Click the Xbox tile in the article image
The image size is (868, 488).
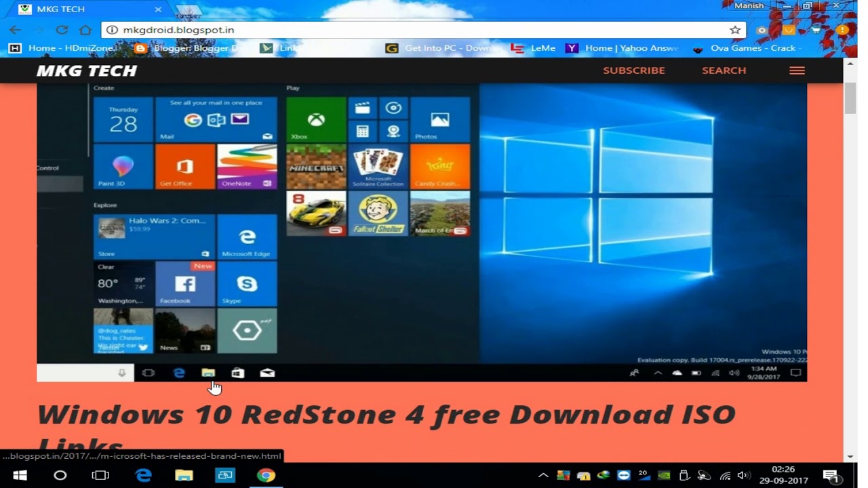(316, 119)
